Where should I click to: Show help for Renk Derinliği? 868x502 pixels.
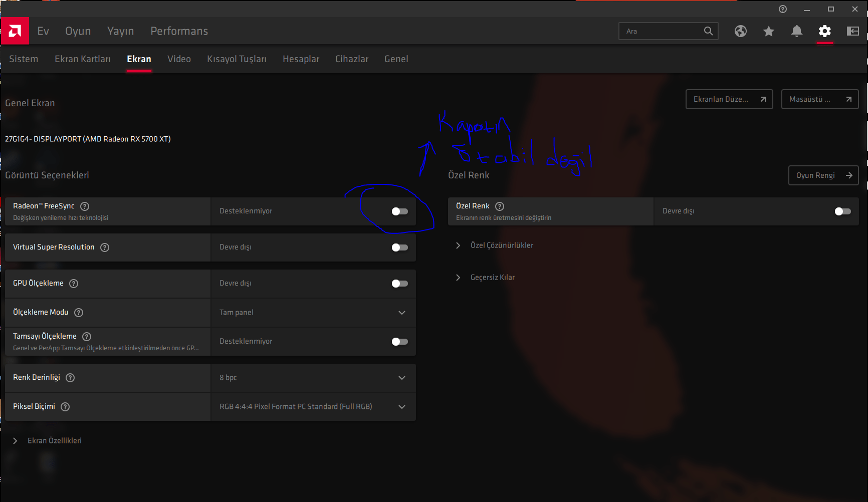pos(70,378)
